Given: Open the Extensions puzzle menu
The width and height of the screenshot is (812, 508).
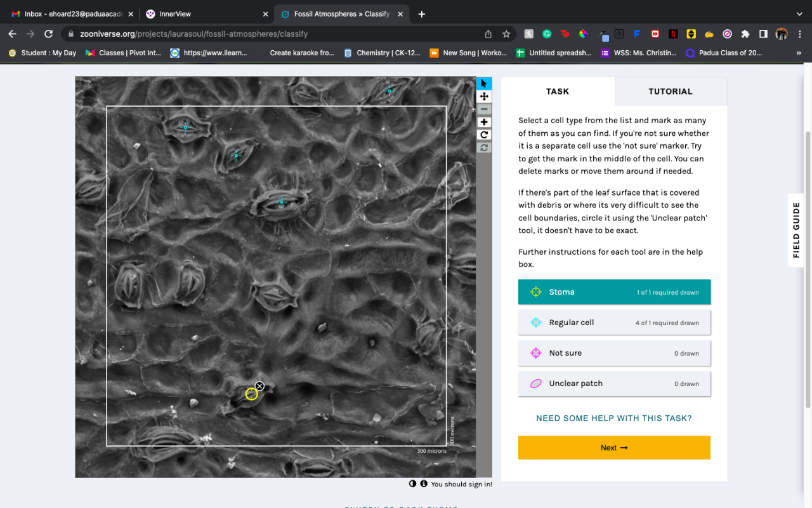Looking at the screenshot, I should [x=745, y=34].
